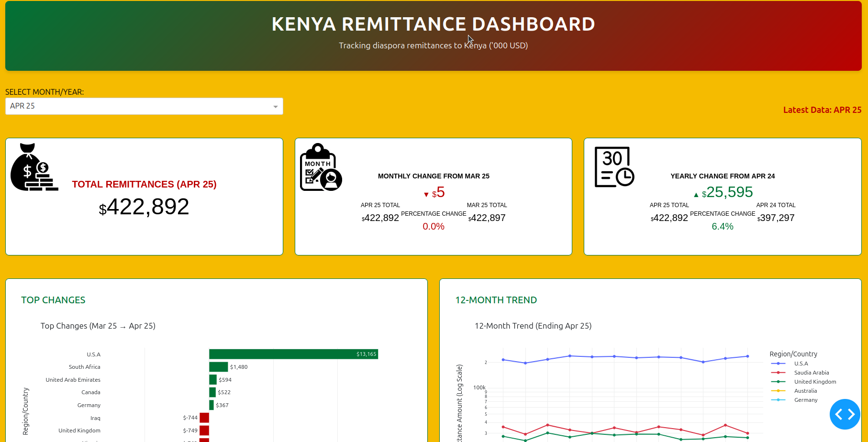868x442 pixels.
Task: Click the 'SELECT MONTH/YEAR:' label
Action: coord(45,92)
